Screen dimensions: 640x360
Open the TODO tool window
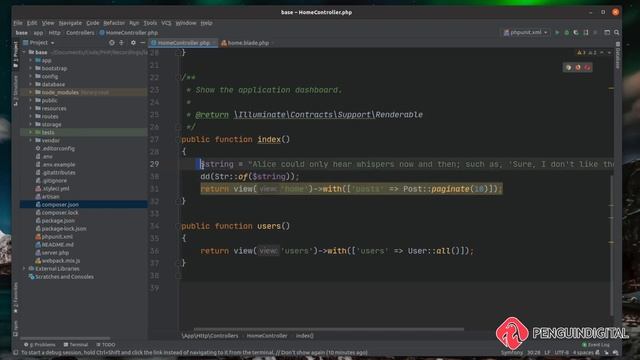pyautogui.click(x=106, y=344)
